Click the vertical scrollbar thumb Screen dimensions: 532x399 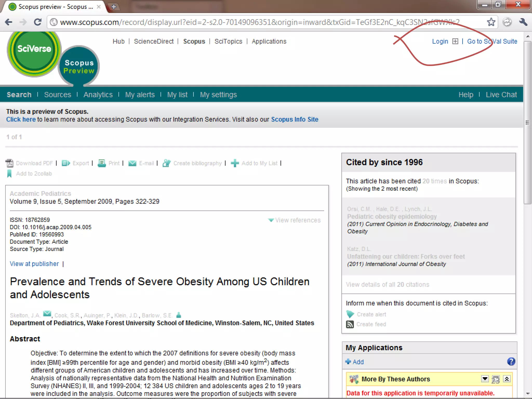527,122
